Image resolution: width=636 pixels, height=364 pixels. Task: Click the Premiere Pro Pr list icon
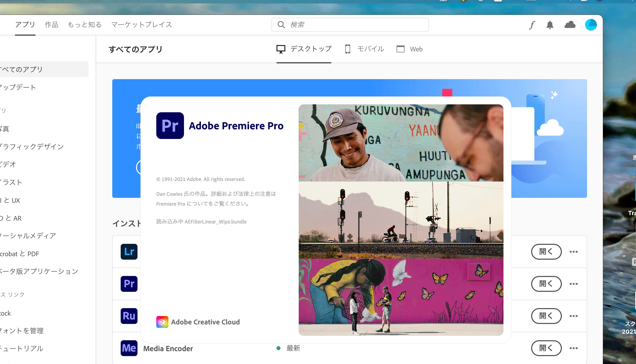click(129, 284)
